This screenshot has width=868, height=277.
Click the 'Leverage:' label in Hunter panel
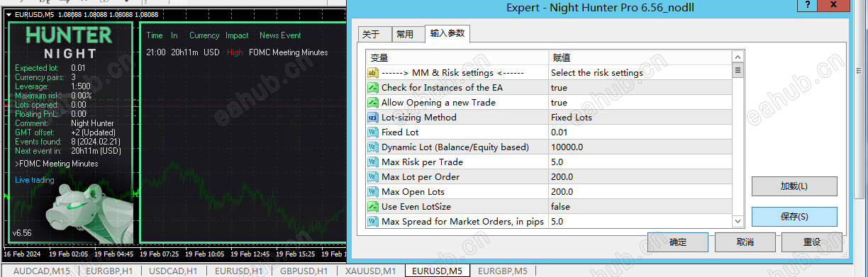pos(32,86)
